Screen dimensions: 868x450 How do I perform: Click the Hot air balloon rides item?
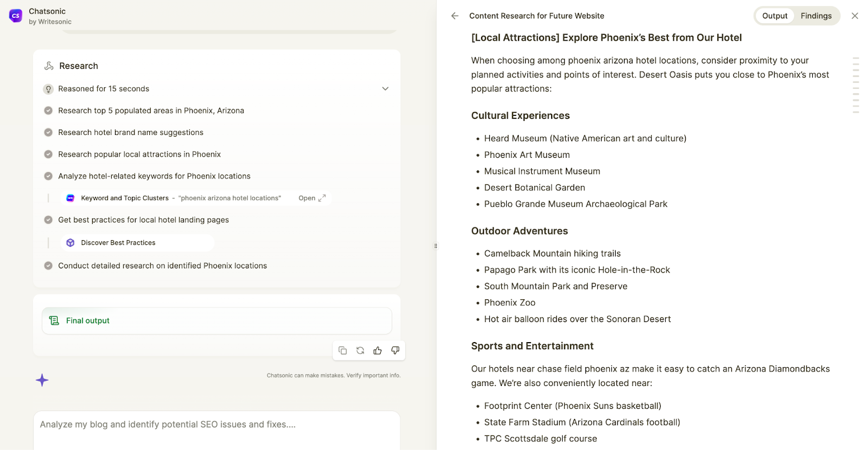pyautogui.click(x=577, y=319)
